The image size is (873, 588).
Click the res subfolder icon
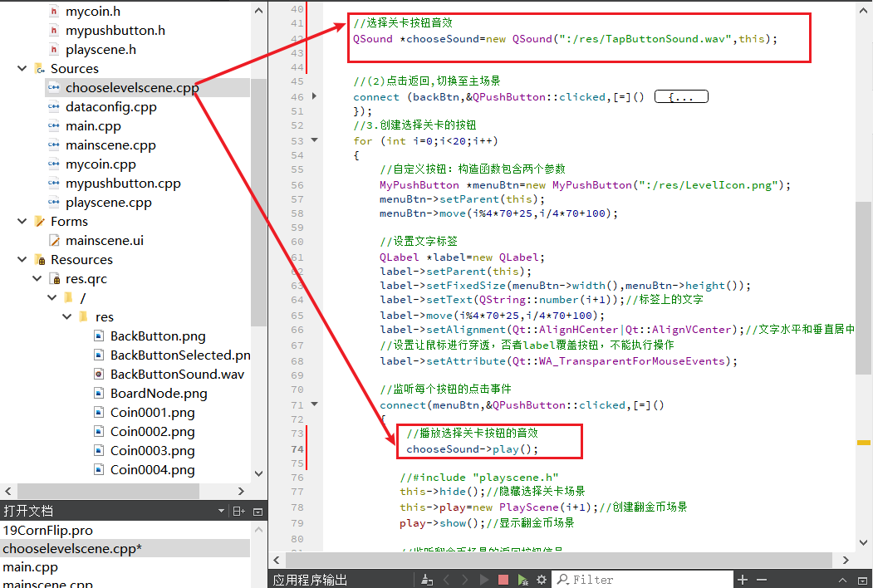pyautogui.click(x=84, y=316)
